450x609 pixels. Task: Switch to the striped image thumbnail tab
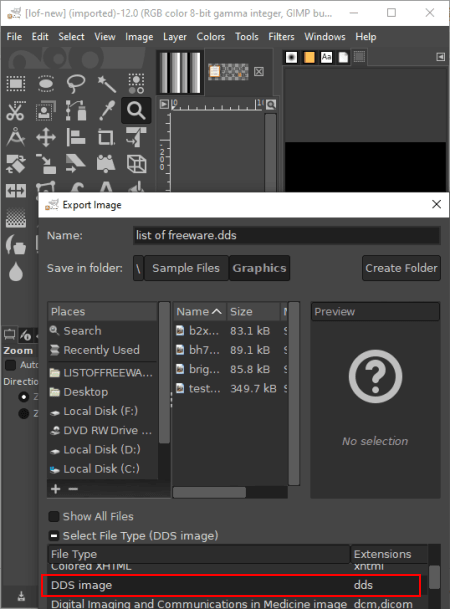point(180,72)
